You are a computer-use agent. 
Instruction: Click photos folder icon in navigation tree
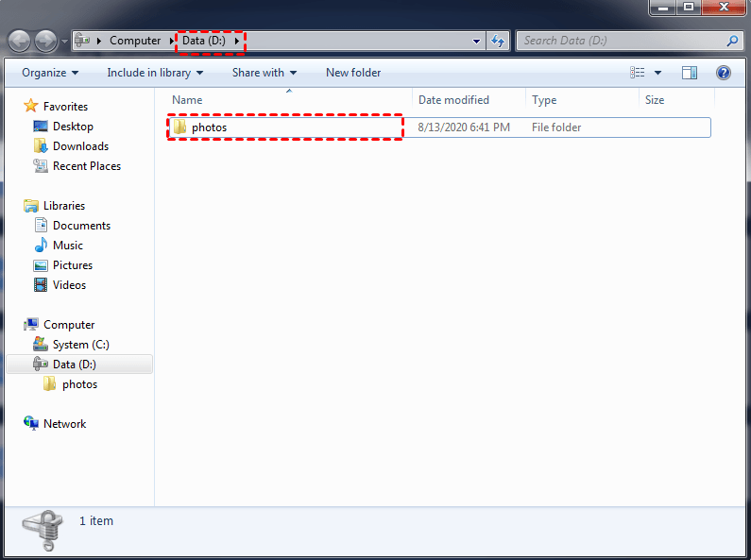point(50,383)
